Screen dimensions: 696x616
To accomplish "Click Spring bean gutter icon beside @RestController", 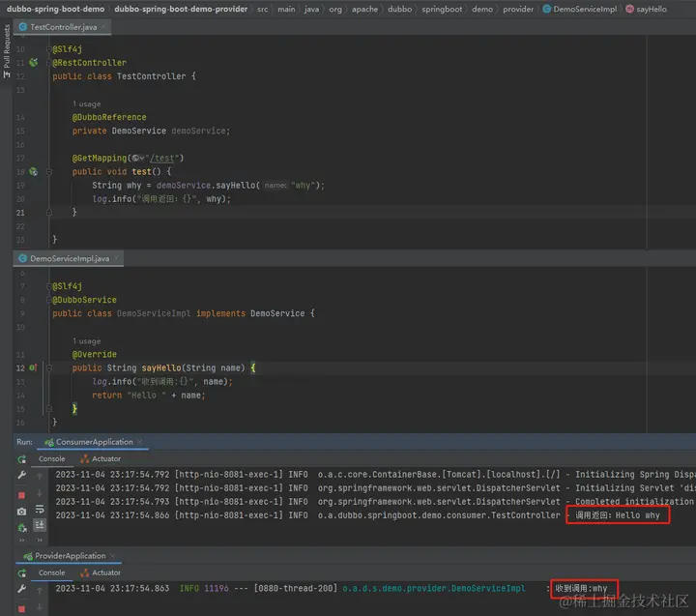I will pyautogui.click(x=34, y=63).
